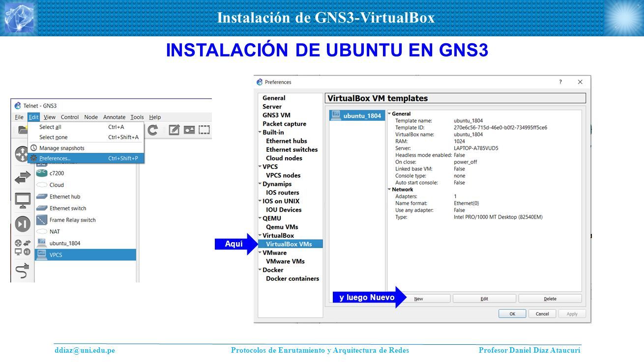Browse switches in the device toolbar

23,177
